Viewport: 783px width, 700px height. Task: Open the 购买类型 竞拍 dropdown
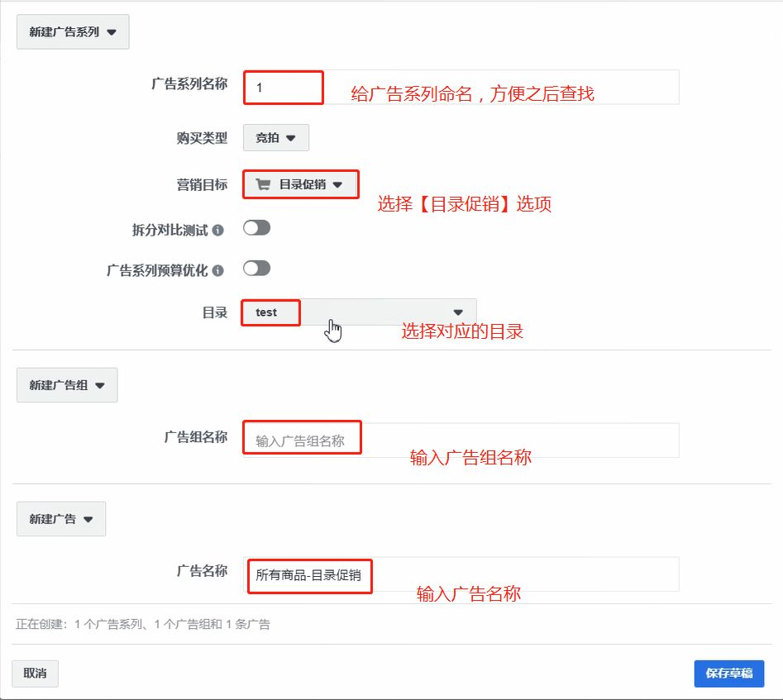point(276,138)
